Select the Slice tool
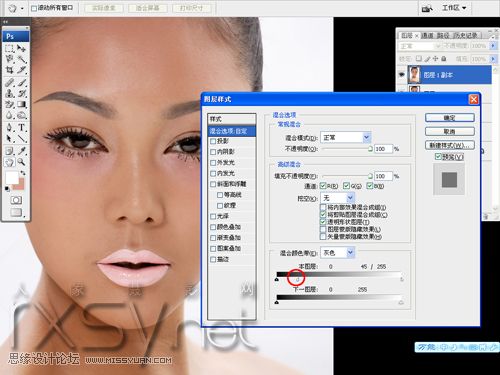The height and width of the screenshot is (375, 500). (x=22, y=70)
